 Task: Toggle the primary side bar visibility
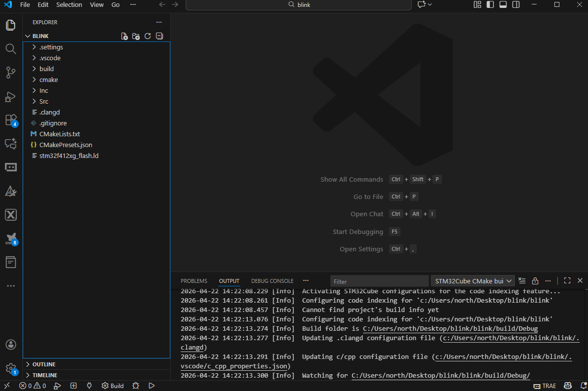490,4
